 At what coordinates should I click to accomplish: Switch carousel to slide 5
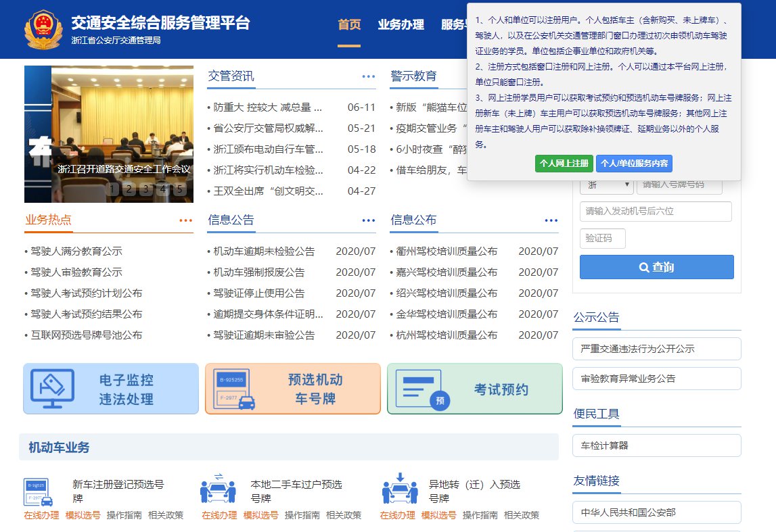click(179, 189)
